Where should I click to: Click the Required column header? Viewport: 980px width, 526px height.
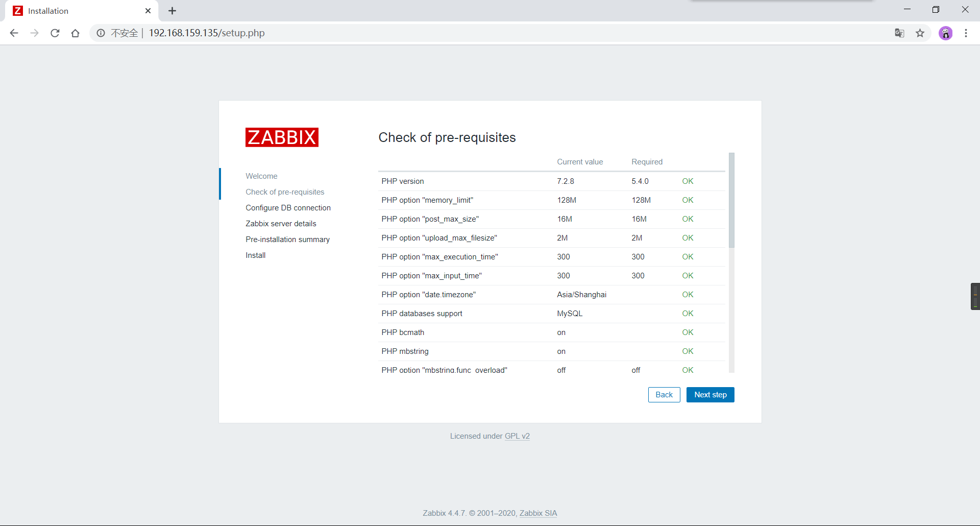647,162
